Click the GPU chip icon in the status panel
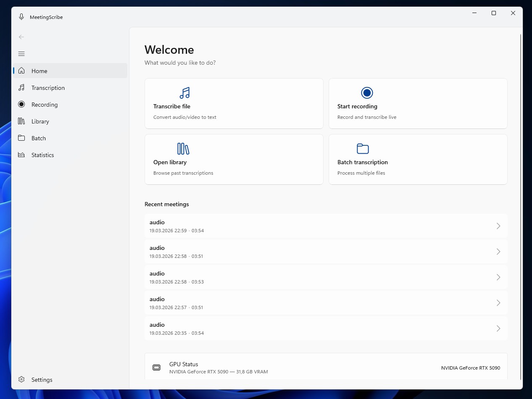 click(x=156, y=367)
